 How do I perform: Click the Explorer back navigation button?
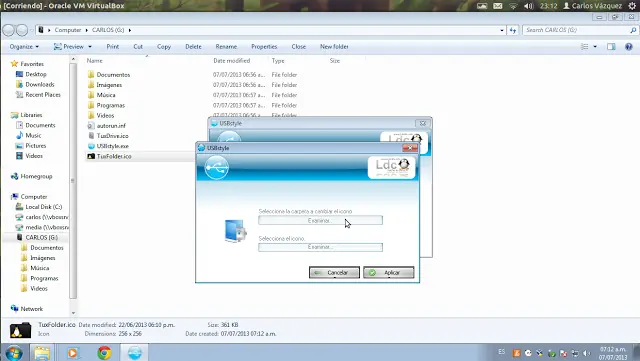click(x=9, y=30)
